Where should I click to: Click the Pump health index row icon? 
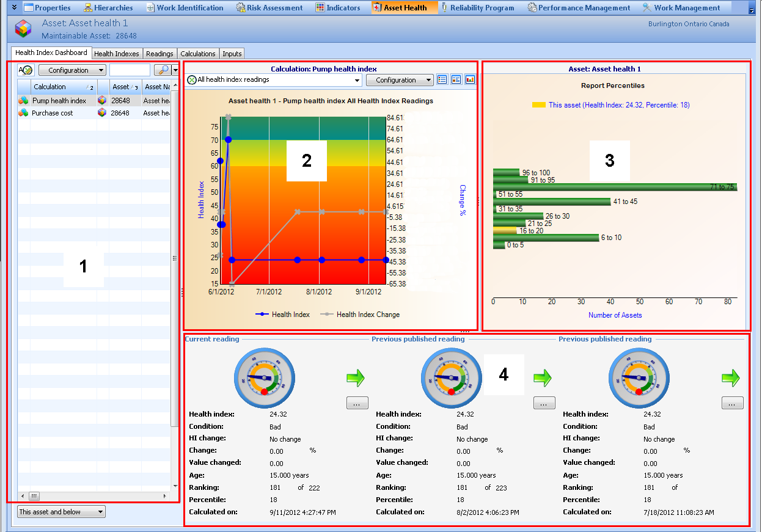(23, 101)
